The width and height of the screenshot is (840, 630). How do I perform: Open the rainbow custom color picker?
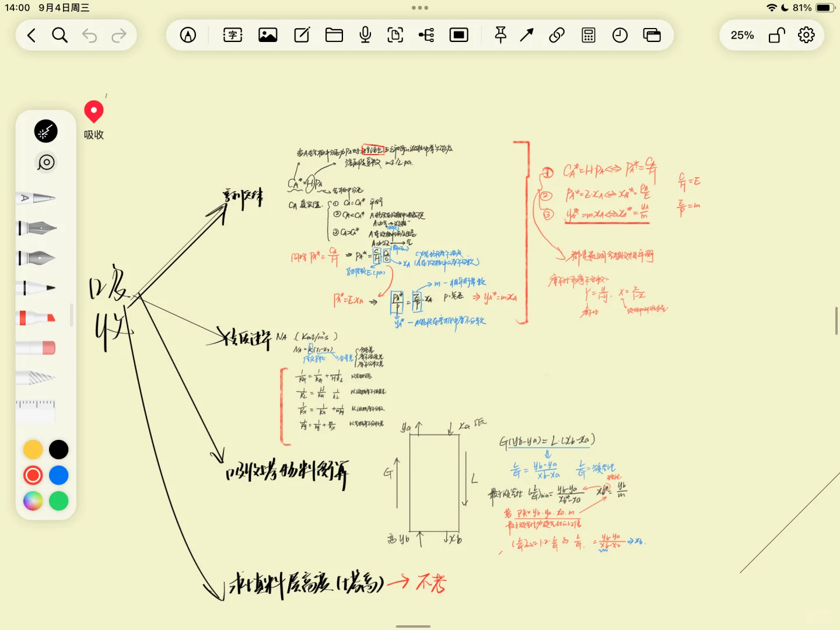coord(33,501)
